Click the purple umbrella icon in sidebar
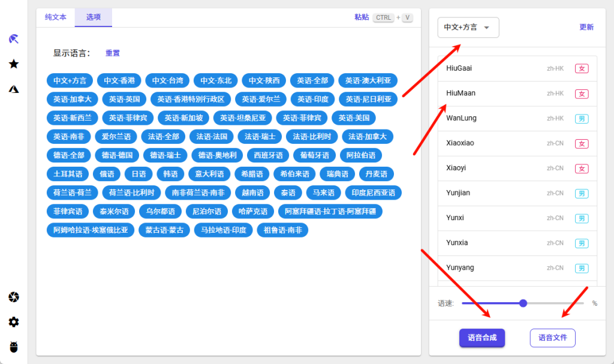The height and width of the screenshot is (364, 614). click(x=13, y=38)
